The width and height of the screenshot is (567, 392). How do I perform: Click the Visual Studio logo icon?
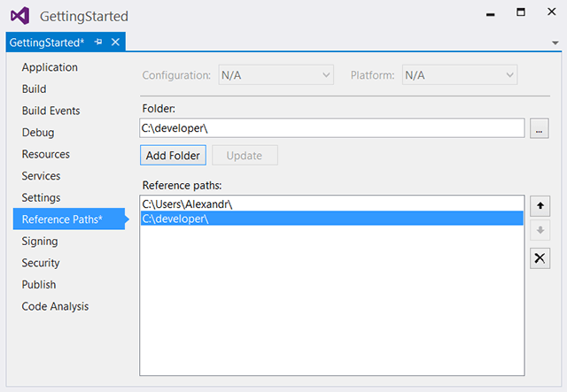[x=19, y=16]
